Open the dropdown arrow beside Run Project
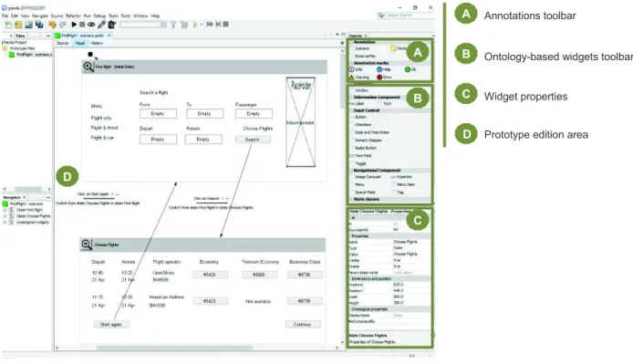Screen dimensions: 633x364 click(x=202, y=25)
